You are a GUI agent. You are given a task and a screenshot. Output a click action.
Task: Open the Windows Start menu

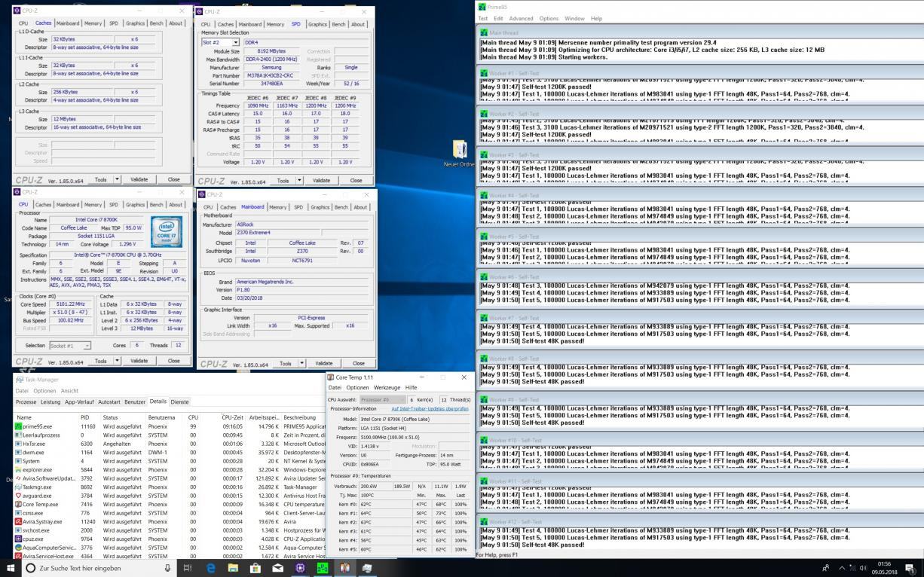pos(11,568)
